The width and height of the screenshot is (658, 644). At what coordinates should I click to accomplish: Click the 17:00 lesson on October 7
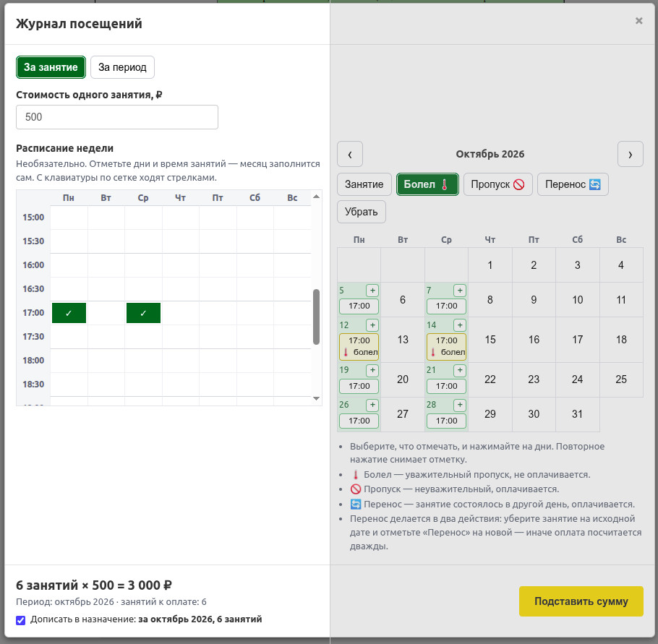447,306
